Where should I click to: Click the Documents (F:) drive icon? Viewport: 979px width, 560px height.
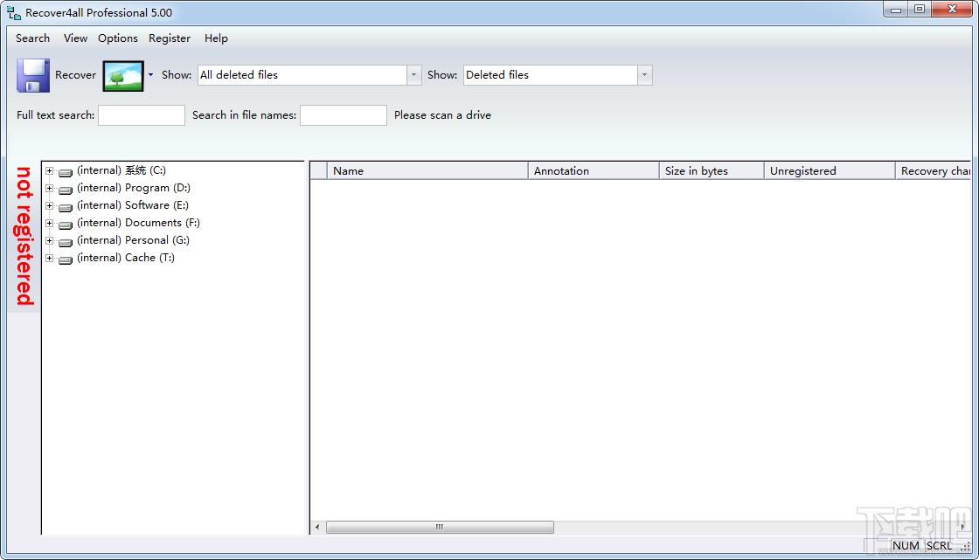(x=66, y=225)
